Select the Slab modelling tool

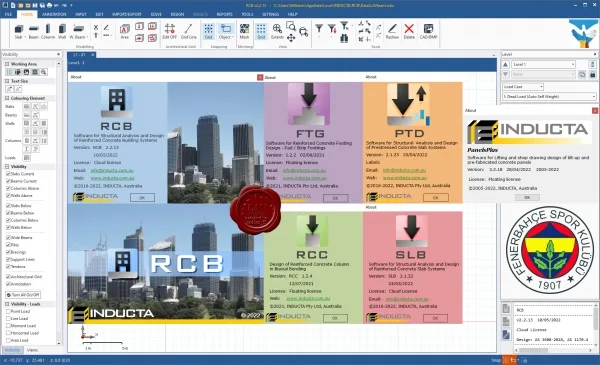[x=18, y=31]
